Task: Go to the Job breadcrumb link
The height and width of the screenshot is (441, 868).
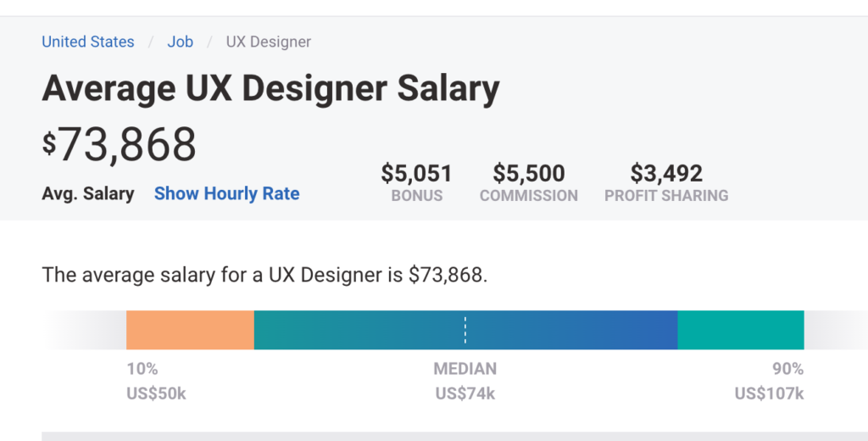Action: click(x=180, y=42)
